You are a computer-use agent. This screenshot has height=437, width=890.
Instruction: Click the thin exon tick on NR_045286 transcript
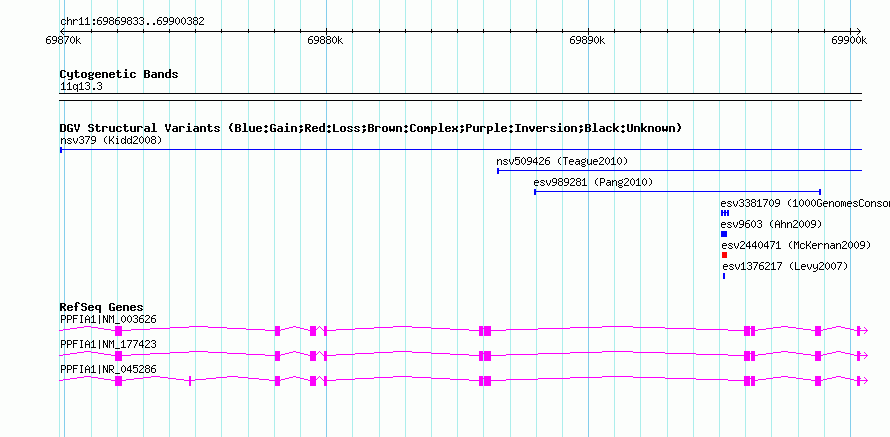[190, 381]
